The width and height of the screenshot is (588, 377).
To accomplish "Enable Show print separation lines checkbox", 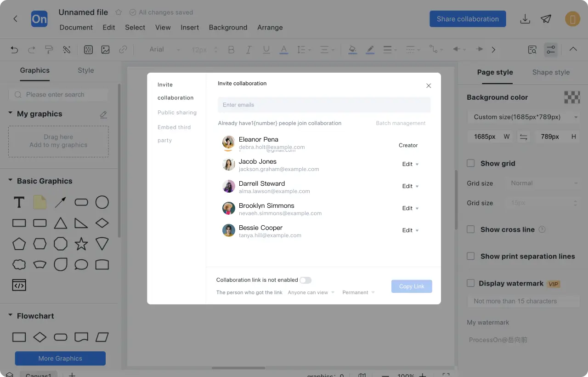I will click(x=471, y=256).
